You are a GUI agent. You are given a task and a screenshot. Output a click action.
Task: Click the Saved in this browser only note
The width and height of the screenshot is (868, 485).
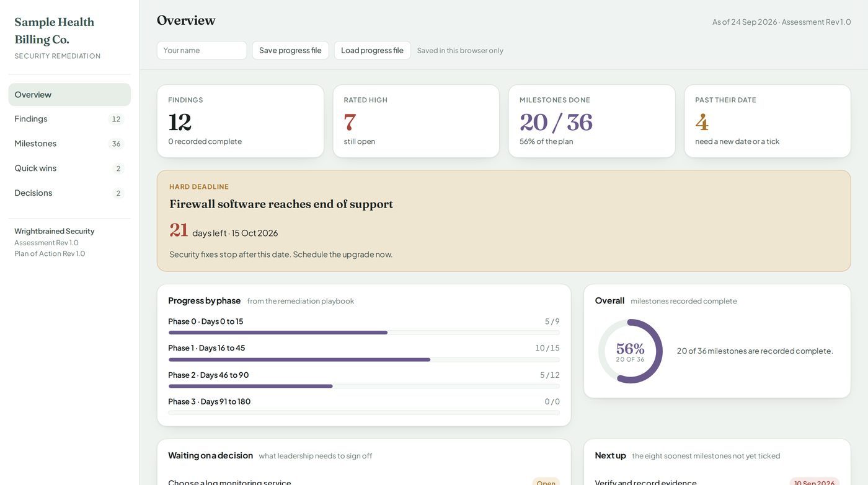[460, 51]
